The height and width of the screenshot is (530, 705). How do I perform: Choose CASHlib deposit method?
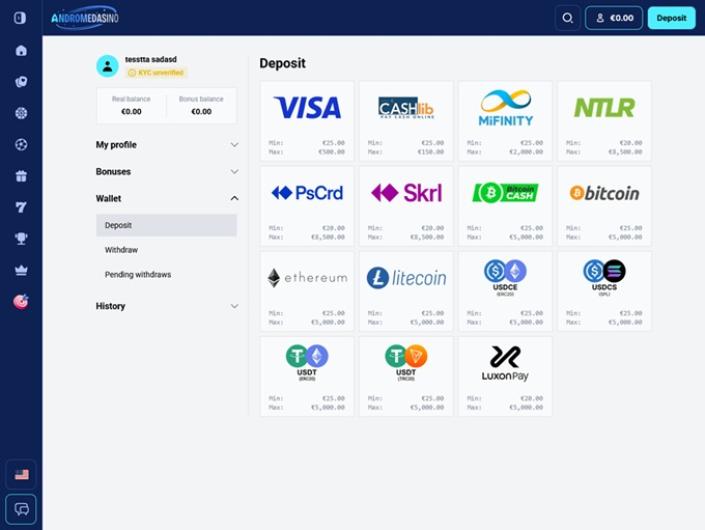click(406, 121)
